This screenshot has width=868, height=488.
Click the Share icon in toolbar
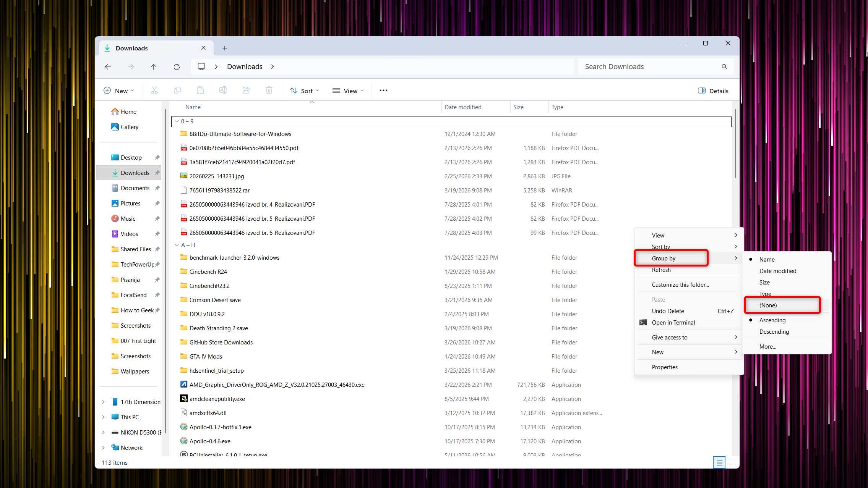pyautogui.click(x=246, y=90)
